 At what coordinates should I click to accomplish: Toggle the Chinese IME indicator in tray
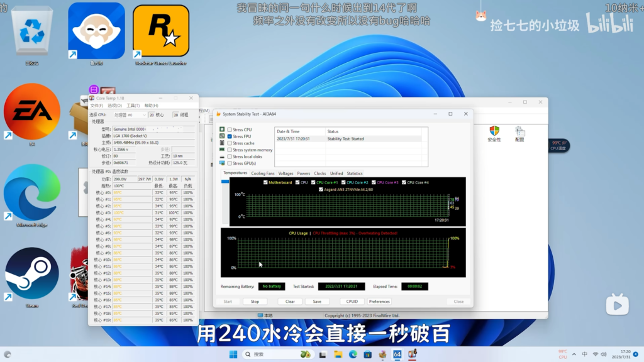pyautogui.click(x=584, y=354)
